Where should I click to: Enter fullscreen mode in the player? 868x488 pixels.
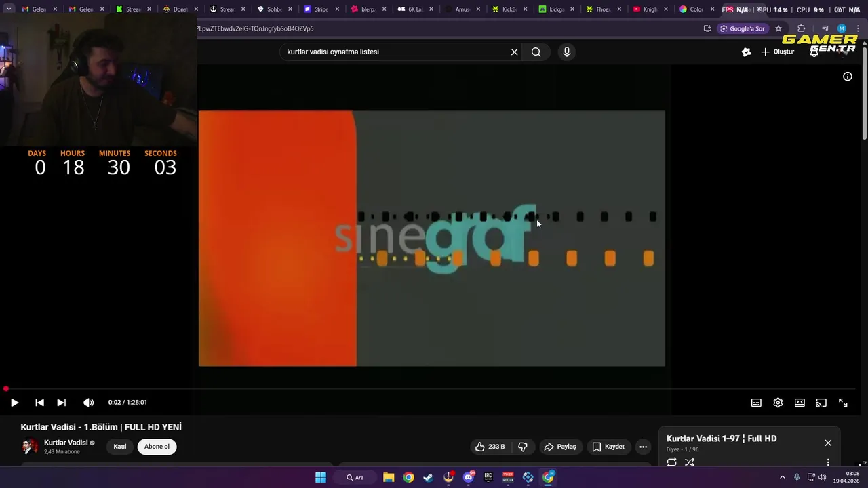click(843, 403)
